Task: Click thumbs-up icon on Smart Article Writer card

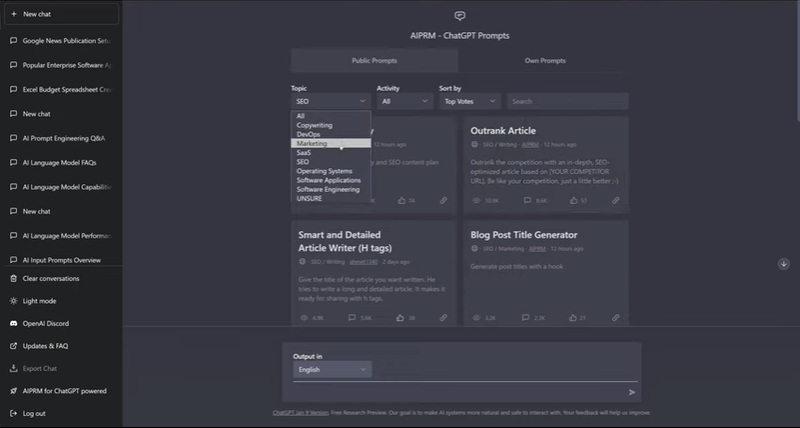Action: (400, 318)
